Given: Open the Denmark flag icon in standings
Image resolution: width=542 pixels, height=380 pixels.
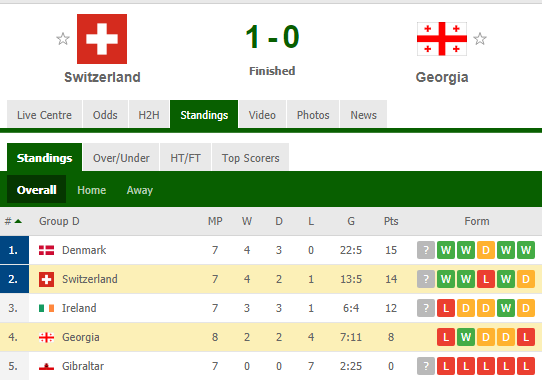Looking at the screenshot, I should 46,250.
